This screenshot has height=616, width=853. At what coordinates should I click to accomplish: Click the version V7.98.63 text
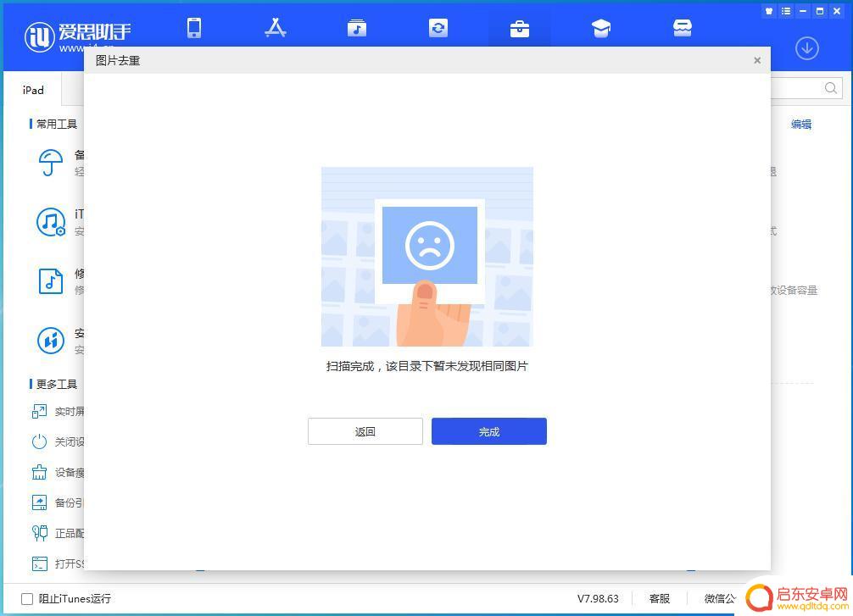pos(598,598)
